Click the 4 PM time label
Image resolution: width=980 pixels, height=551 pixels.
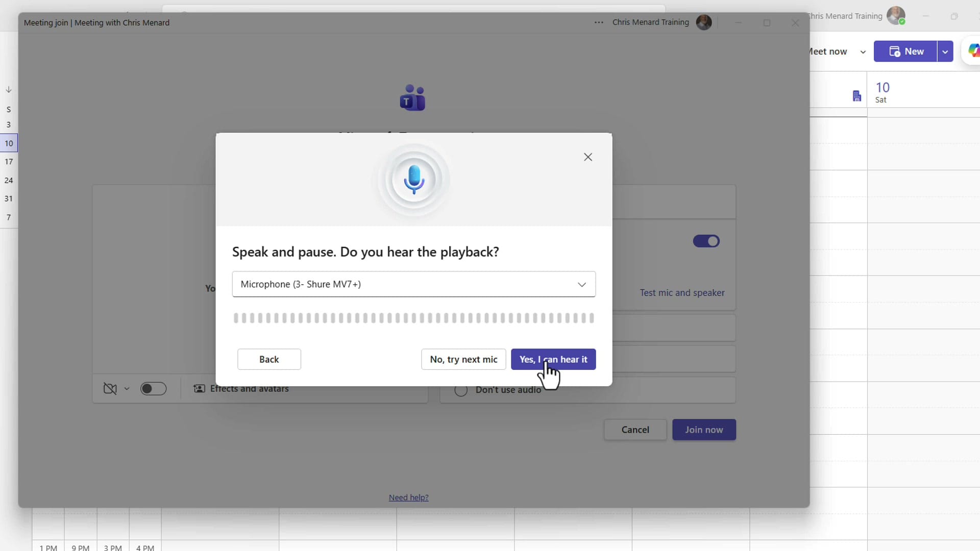(145, 547)
